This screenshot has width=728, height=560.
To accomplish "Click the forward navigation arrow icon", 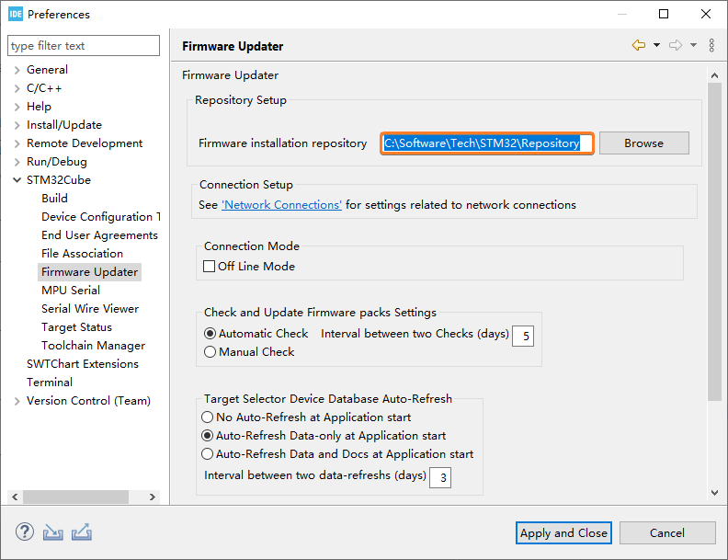I will tap(676, 45).
